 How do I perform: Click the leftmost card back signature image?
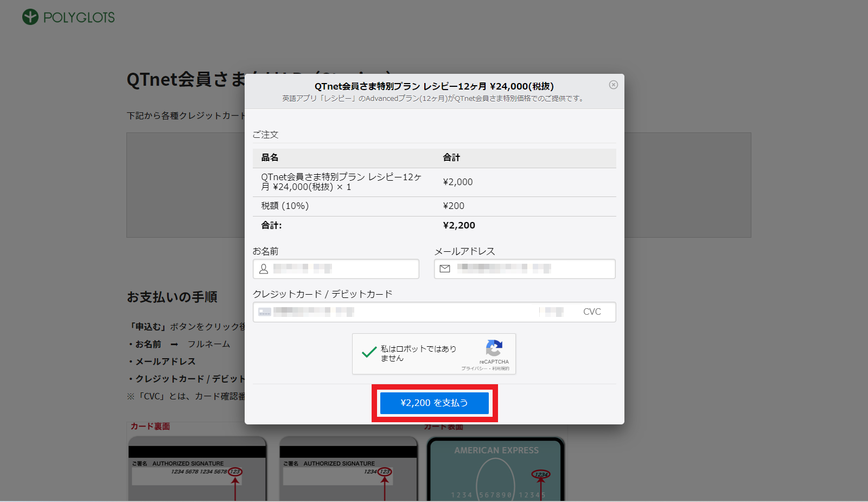pos(197,469)
